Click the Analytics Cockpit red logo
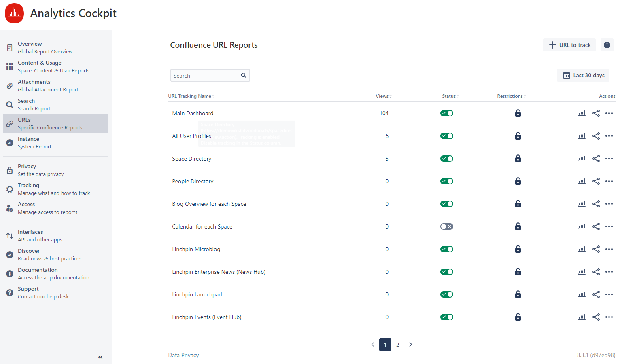The width and height of the screenshot is (637, 364). coord(15,13)
